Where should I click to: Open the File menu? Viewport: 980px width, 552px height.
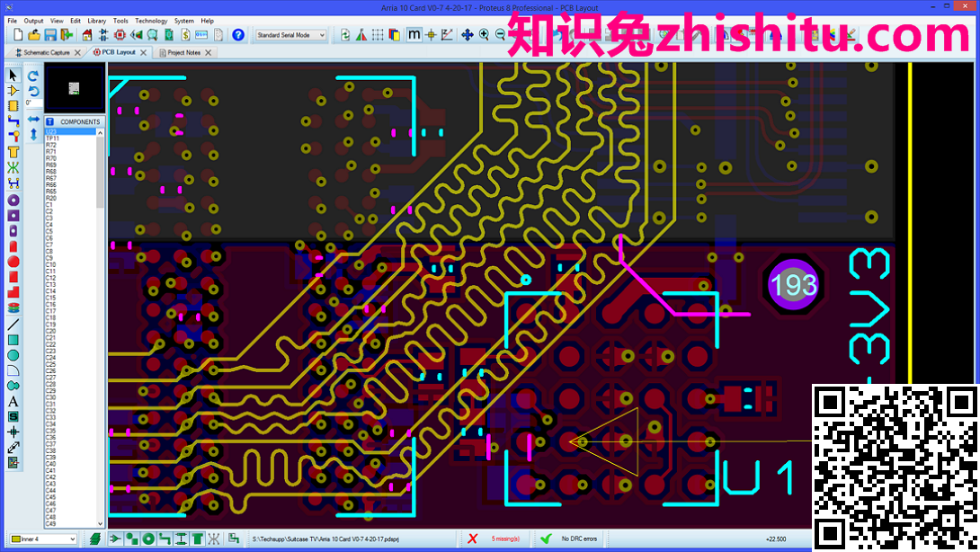click(x=12, y=21)
